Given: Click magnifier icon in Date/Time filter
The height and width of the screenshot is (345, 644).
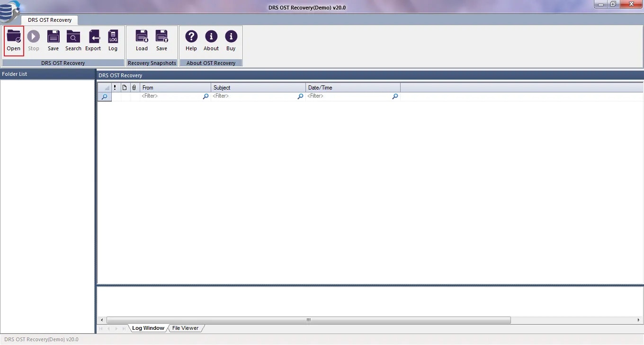Looking at the screenshot, I should point(395,96).
